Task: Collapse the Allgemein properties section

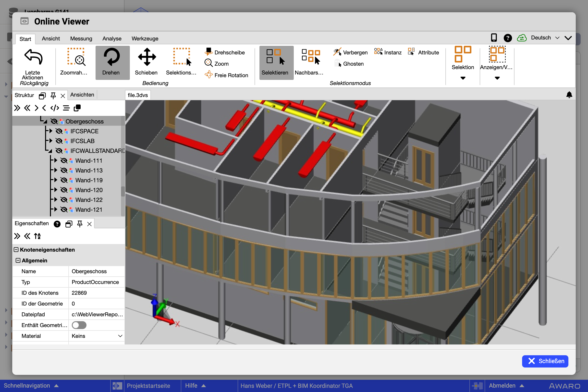Action: (18, 260)
